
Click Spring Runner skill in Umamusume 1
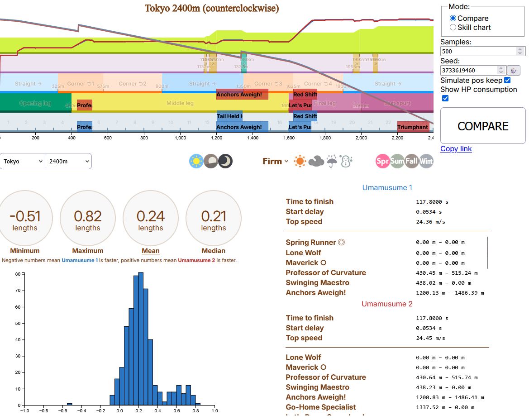tap(315, 242)
